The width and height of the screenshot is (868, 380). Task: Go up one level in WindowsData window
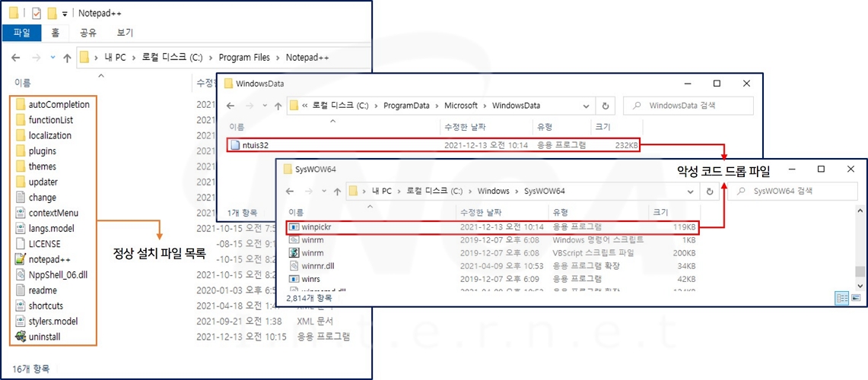click(x=278, y=106)
